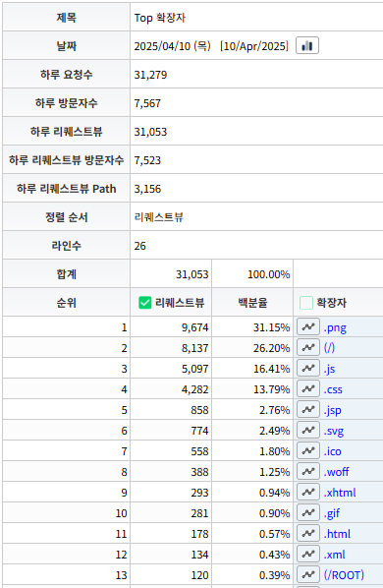Open the .html extension link
Screen dimensions: 383x588
(x=337, y=534)
